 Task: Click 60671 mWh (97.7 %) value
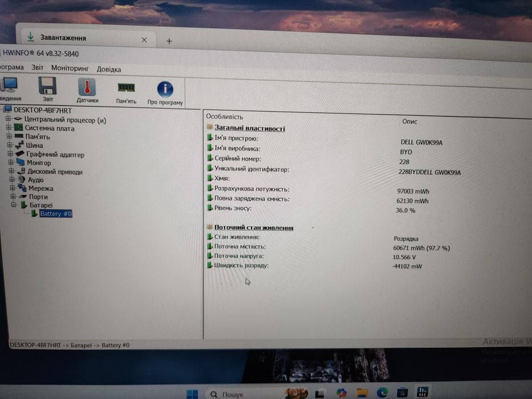(x=421, y=248)
